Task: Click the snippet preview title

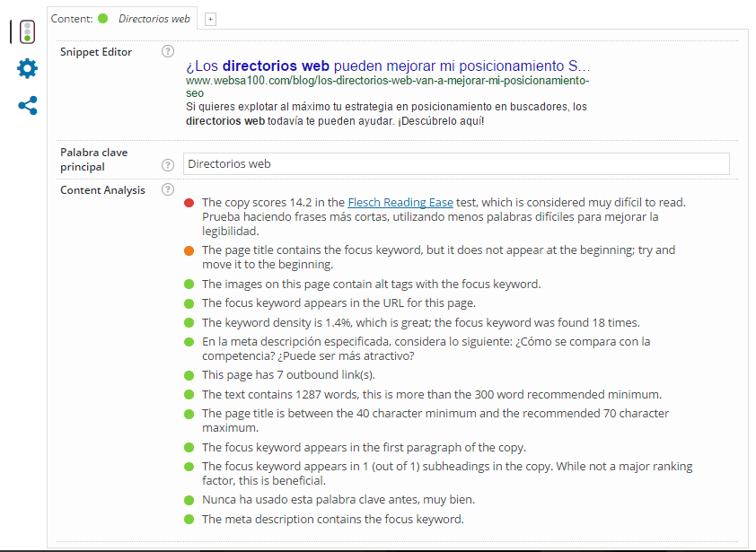Action: (388, 66)
